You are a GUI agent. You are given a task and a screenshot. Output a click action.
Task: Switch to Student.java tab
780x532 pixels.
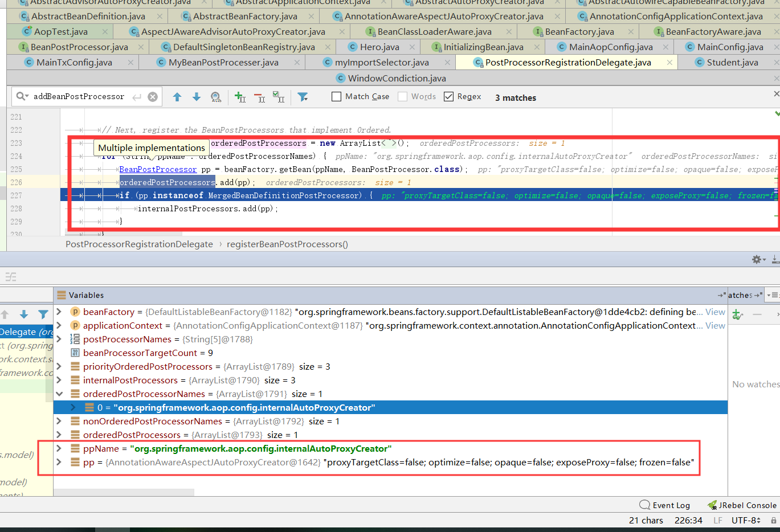732,63
